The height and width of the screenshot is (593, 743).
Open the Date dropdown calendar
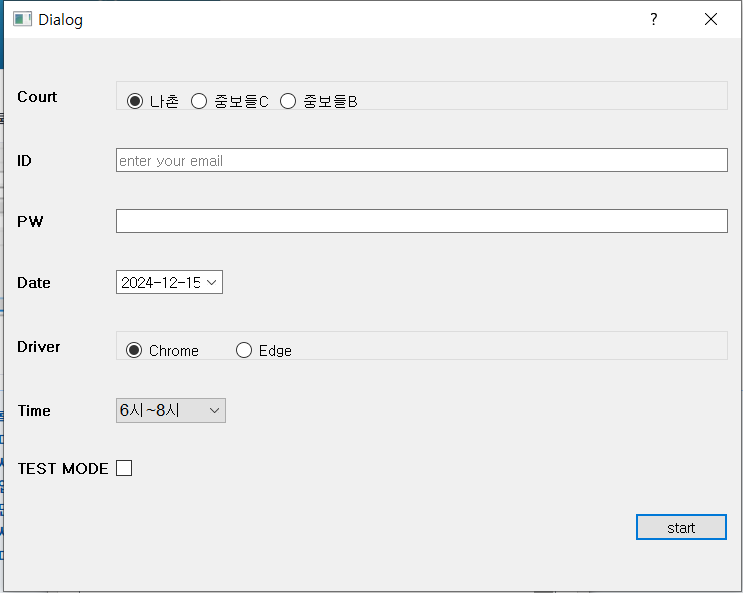pos(212,283)
